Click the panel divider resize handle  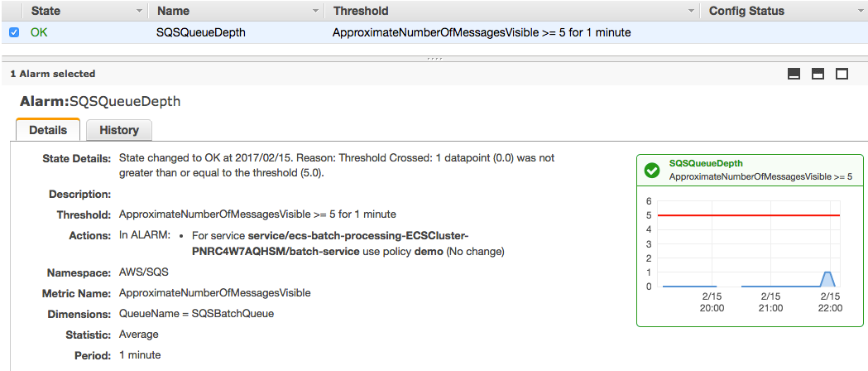(434, 58)
